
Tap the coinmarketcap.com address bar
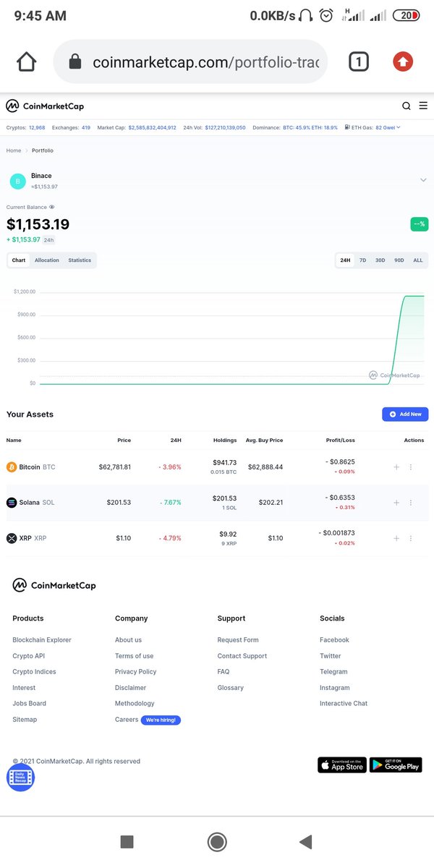click(191, 62)
